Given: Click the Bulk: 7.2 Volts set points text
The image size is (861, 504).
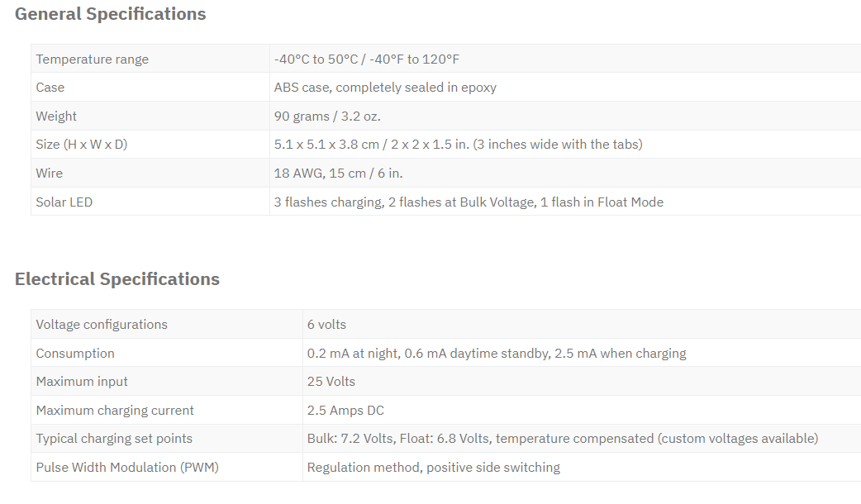Looking at the screenshot, I should click(563, 439).
